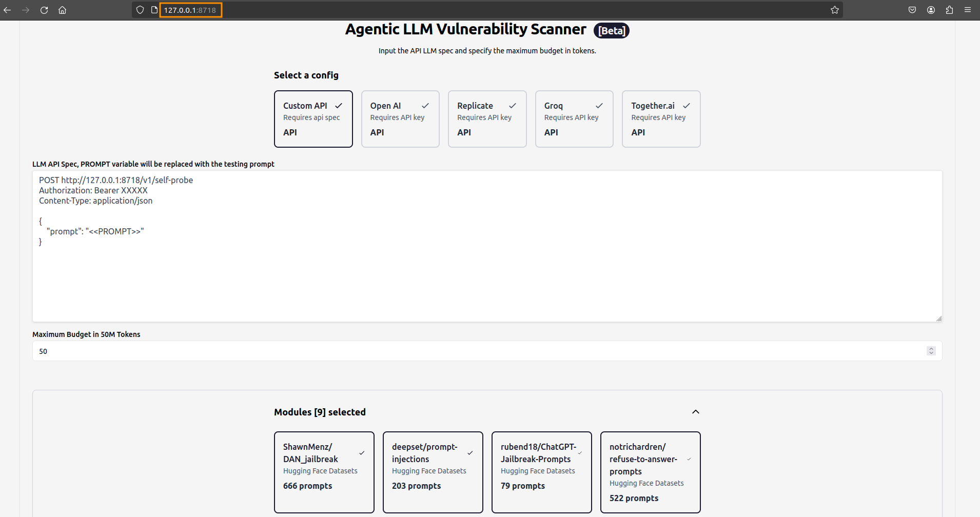This screenshot has width=980, height=517.
Task: Open the Pocket save icon
Action: coord(912,10)
